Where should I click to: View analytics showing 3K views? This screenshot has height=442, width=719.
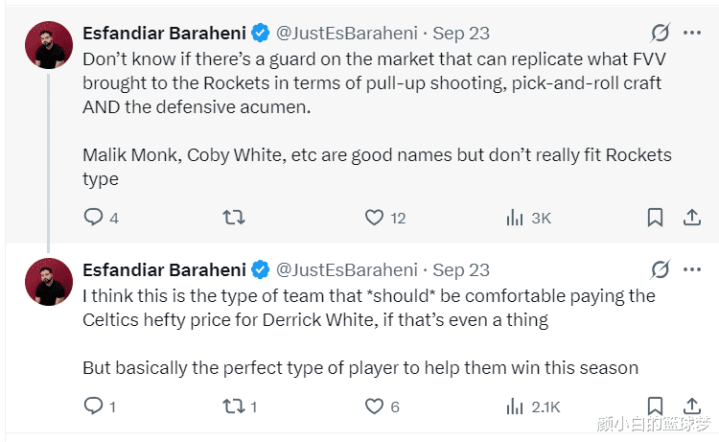pyautogui.click(x=516, y=217)
